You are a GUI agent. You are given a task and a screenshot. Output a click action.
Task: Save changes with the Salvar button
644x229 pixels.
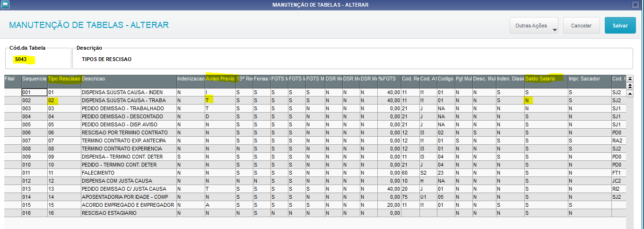[x=620, y=26]
